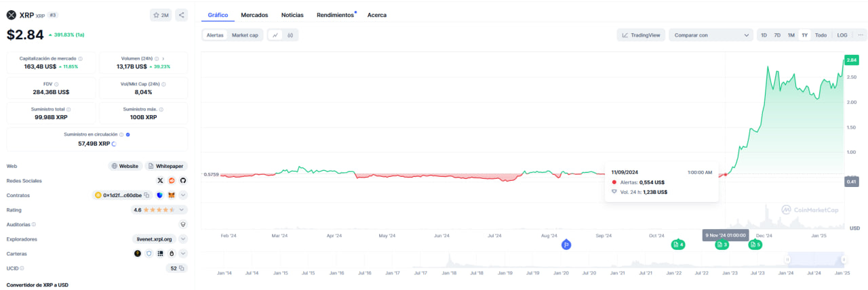Image resolution: width=868 pixels, height=290 pixels.
Task: Click the left handle of timeline range selector
Action: point(788,260)
